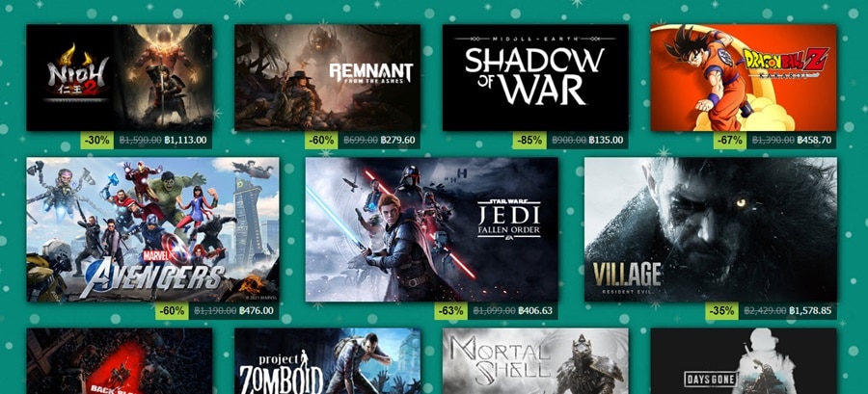This screenshot has height=394, width=868.
Task: Select Star Wars Jedi Fallen Order banner
Action: pos(432,229)
